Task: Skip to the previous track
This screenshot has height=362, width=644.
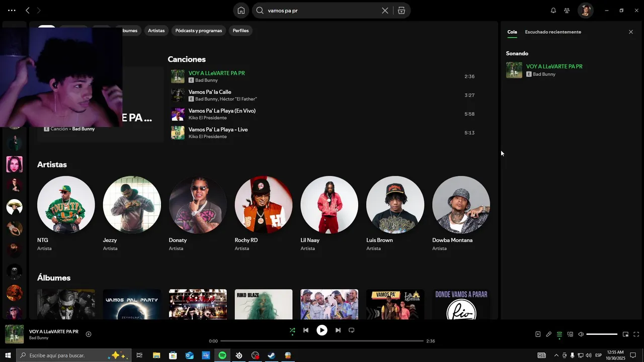Action: click(306, 330)
